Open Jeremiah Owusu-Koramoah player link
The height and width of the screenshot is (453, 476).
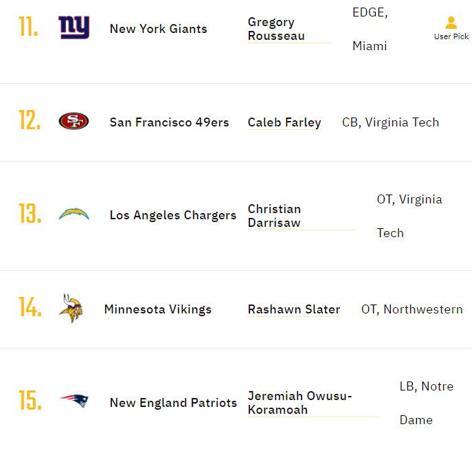click(x=299, y=403)
